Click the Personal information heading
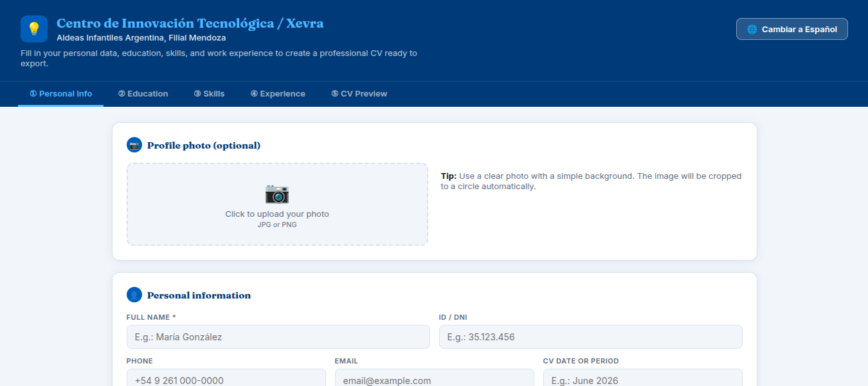This screenshot has width=868, height=386. [199, 295]
